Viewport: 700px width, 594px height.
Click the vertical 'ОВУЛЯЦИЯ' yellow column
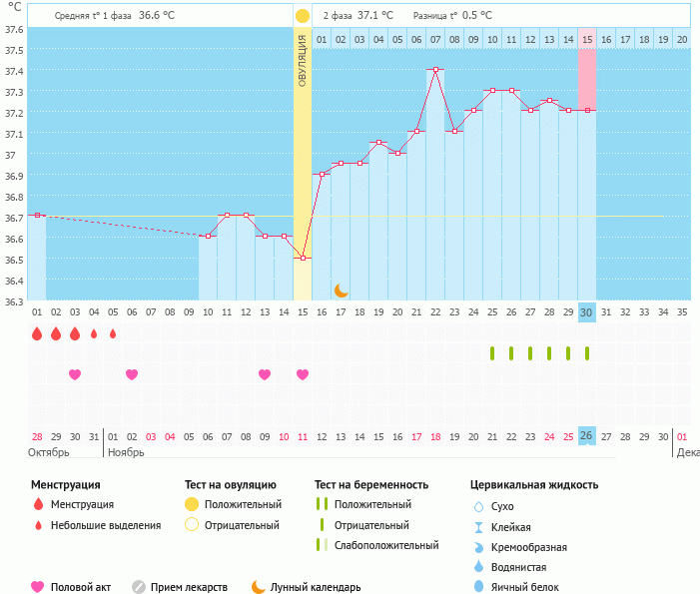[x=303, y=150]
